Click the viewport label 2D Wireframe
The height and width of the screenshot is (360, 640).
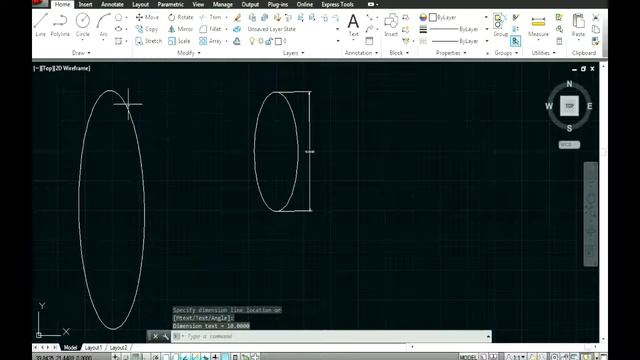(x=72, y=68)
